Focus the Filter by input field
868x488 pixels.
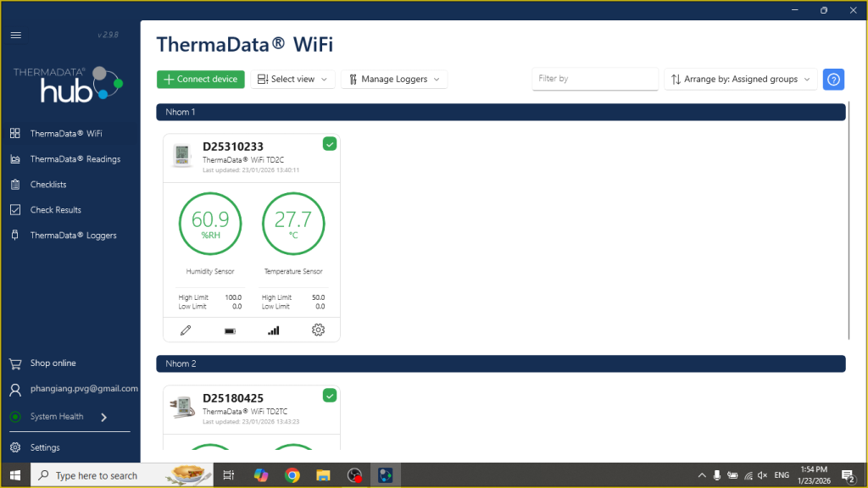pos(595,79)
